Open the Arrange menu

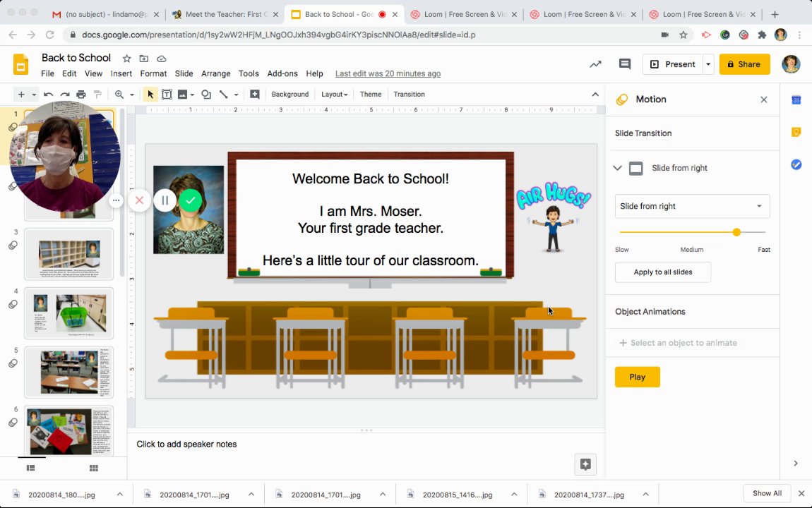216,73
